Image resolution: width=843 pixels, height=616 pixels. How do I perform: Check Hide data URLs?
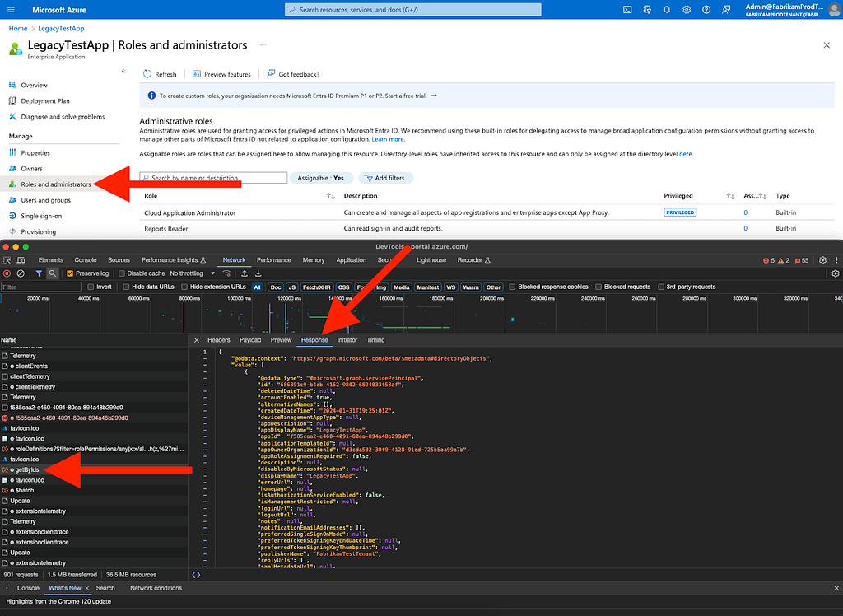(126, 287)
